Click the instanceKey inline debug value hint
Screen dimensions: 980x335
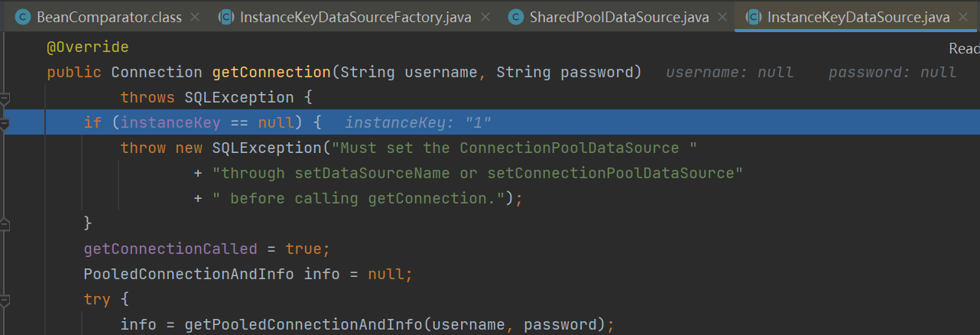418,123
